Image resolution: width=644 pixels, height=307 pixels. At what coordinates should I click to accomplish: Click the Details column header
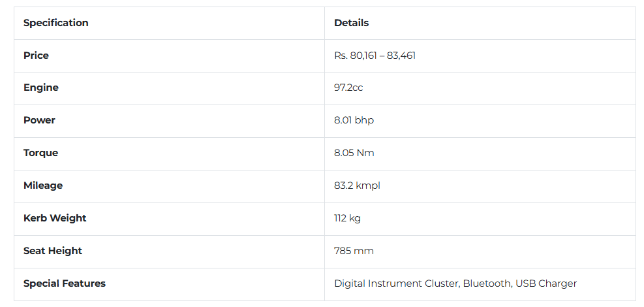tap(351, 23)
